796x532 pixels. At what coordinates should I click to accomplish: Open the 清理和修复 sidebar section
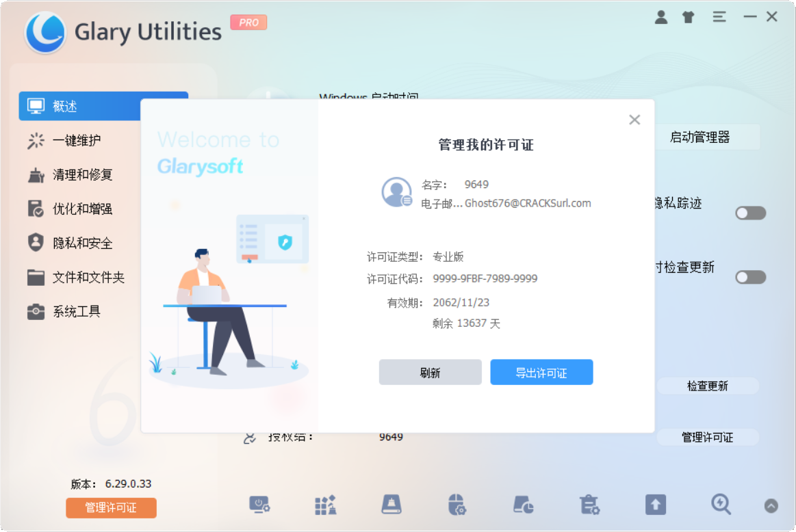(84, 175)
